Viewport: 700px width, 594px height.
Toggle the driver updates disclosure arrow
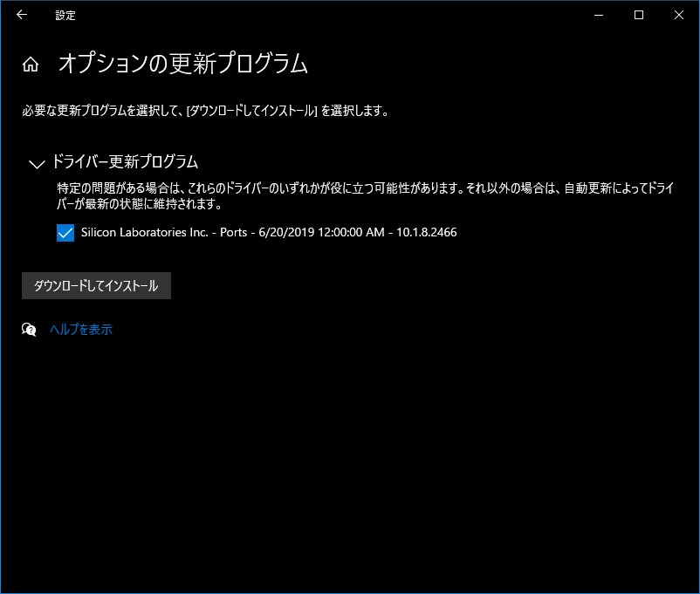point(36,164)
